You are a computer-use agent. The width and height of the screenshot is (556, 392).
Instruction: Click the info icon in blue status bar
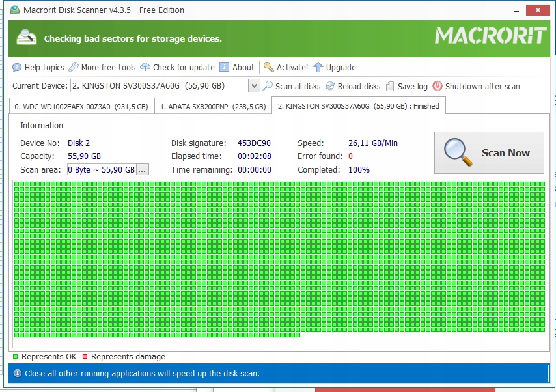click(x=18, y=373)
